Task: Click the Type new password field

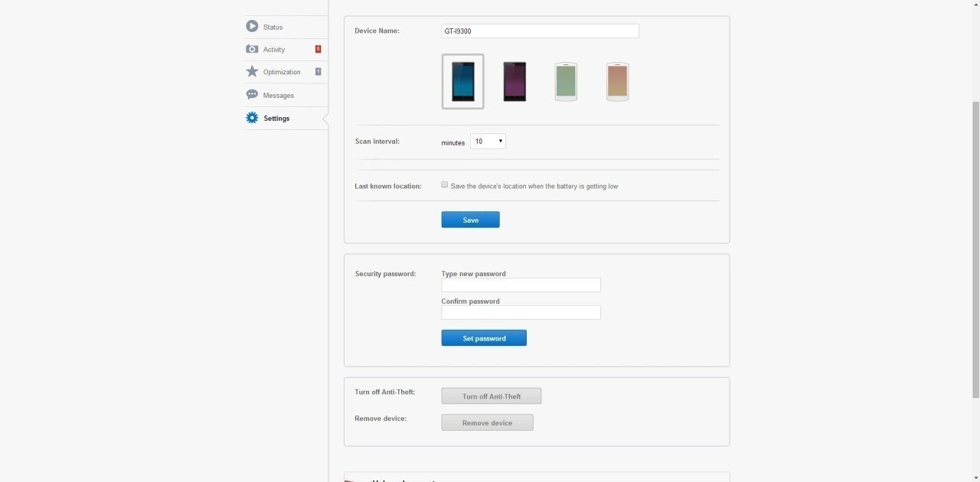Action: [x=521, y=285]
